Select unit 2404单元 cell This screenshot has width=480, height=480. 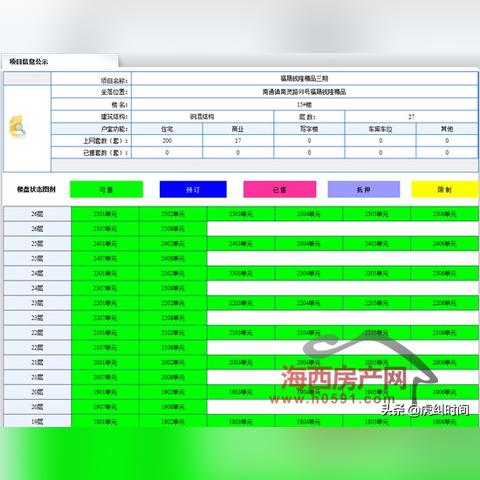309,244
